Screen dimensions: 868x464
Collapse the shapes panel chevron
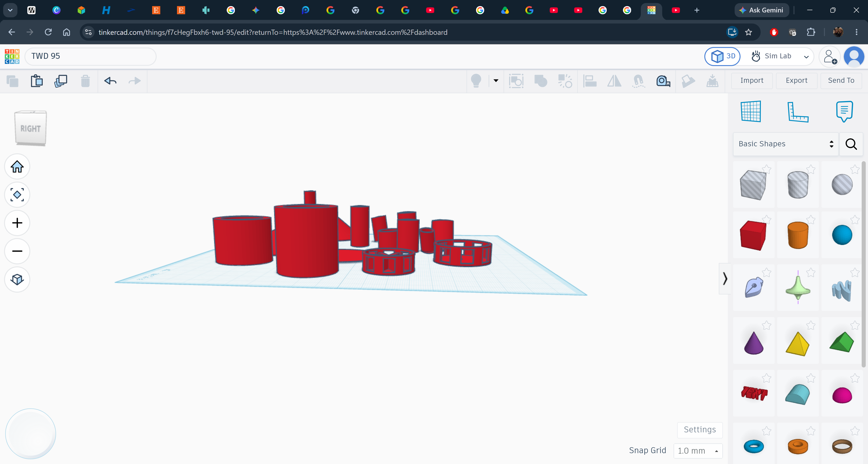[x=725, y=279]
